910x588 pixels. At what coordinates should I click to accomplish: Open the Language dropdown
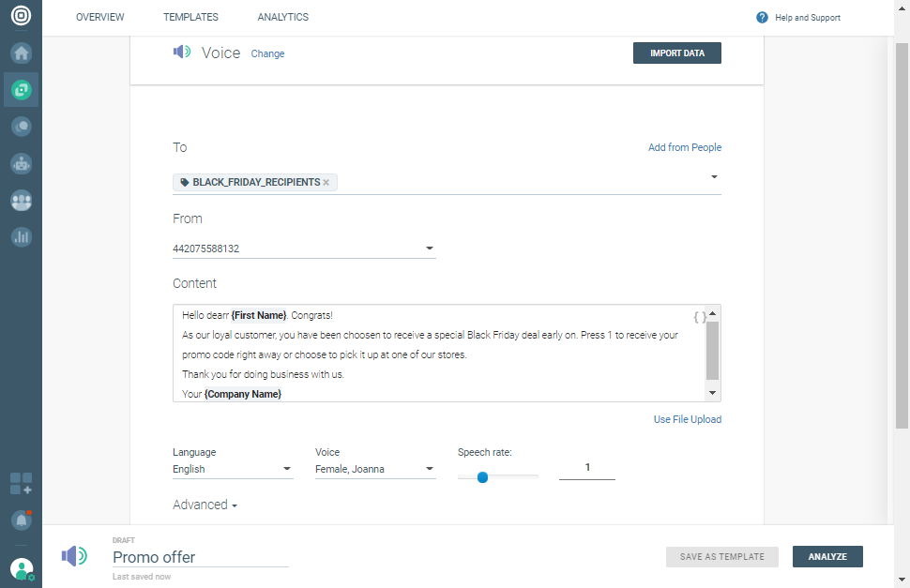click(x=286, y=469)
